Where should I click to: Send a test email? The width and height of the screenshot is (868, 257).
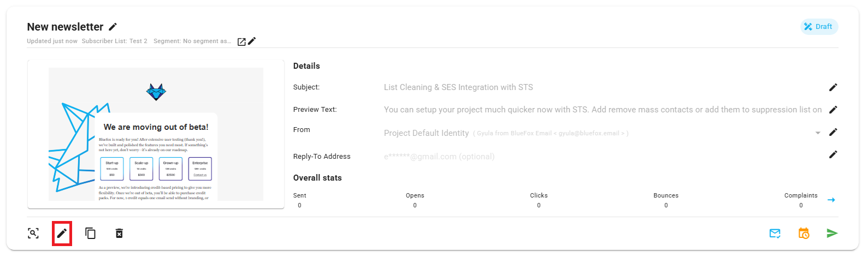point(775,234)
